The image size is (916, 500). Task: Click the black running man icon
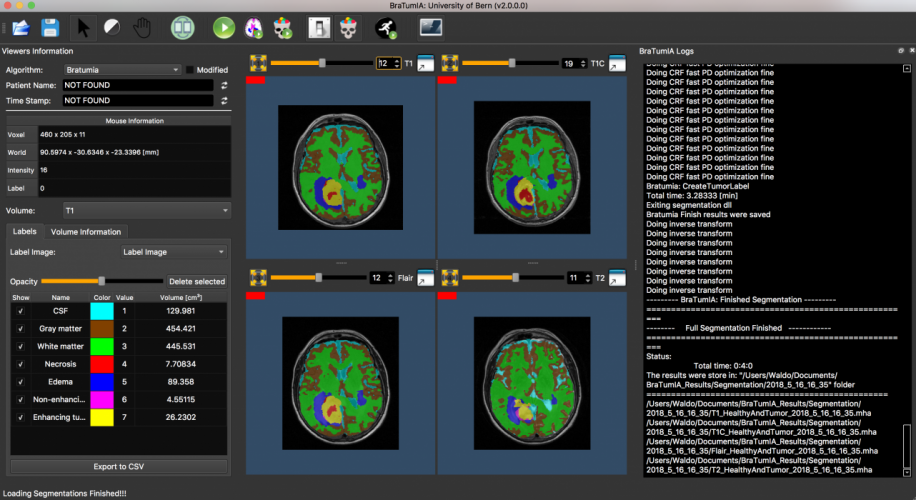click(381, 27)
